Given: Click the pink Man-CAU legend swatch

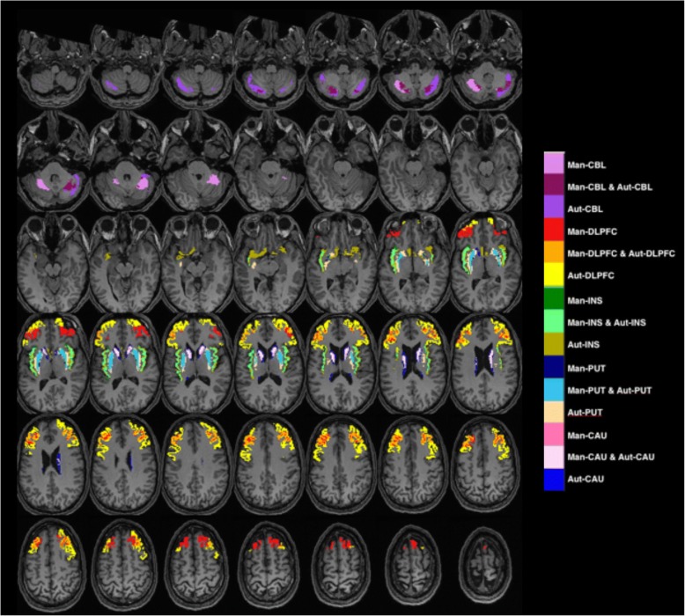Looking at the screenshot, I should (554, 435).
